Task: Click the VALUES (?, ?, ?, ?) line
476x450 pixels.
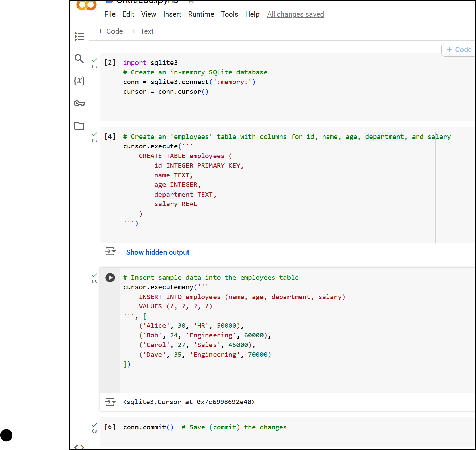Action: pyautogui.click(x=176, y=306)
